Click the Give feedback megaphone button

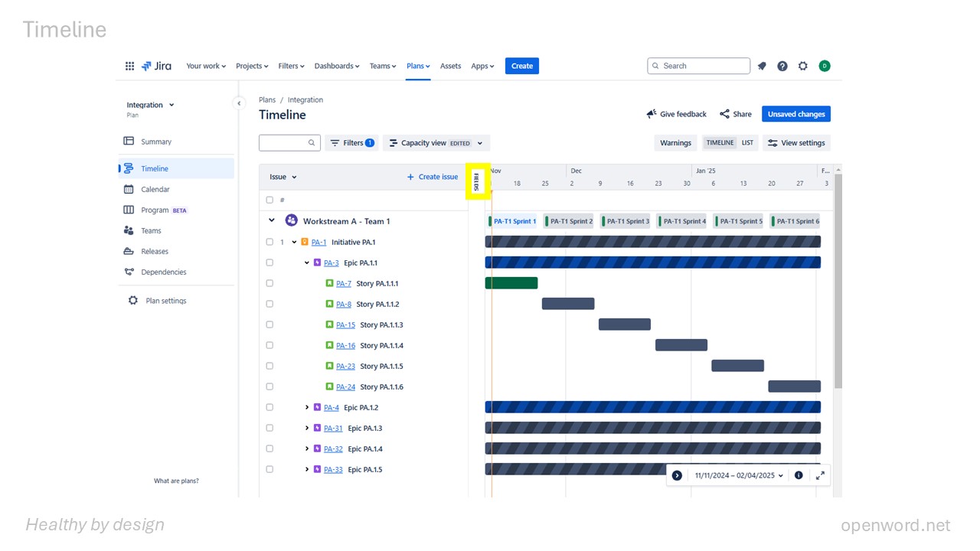click(677, 114)
